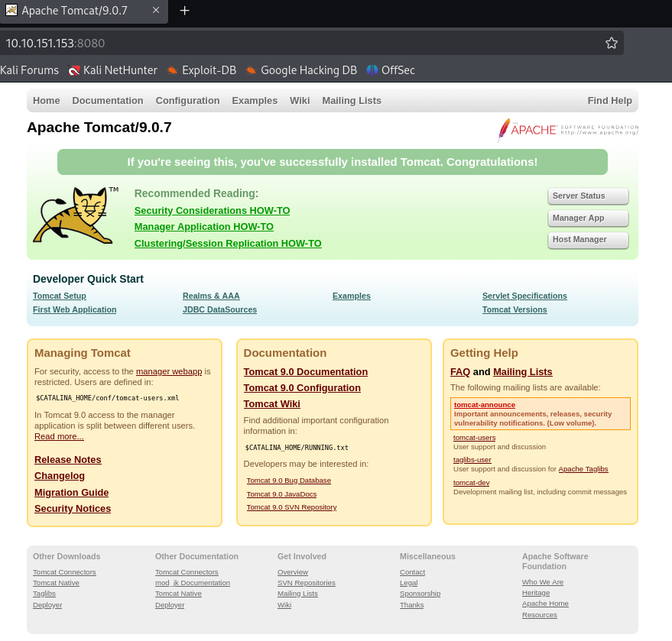Screen dimensions: 672x641
Task: Open Tomcat 9.0 Configuration link
Action: pos(302,388)
